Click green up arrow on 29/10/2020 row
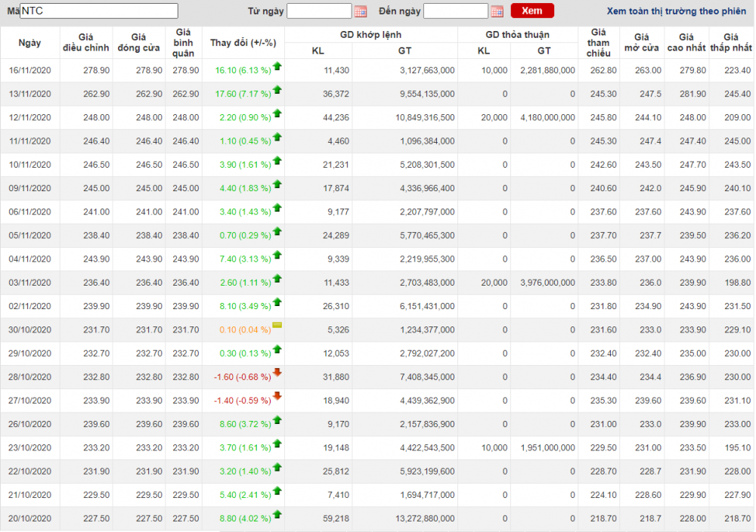Viewport: 756px width, 532px height. pyautogui.click(x=277, y=350)
